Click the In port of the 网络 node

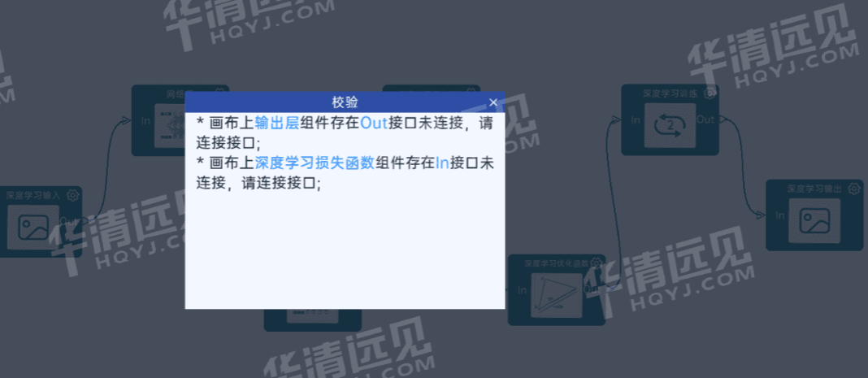[145, 120]
